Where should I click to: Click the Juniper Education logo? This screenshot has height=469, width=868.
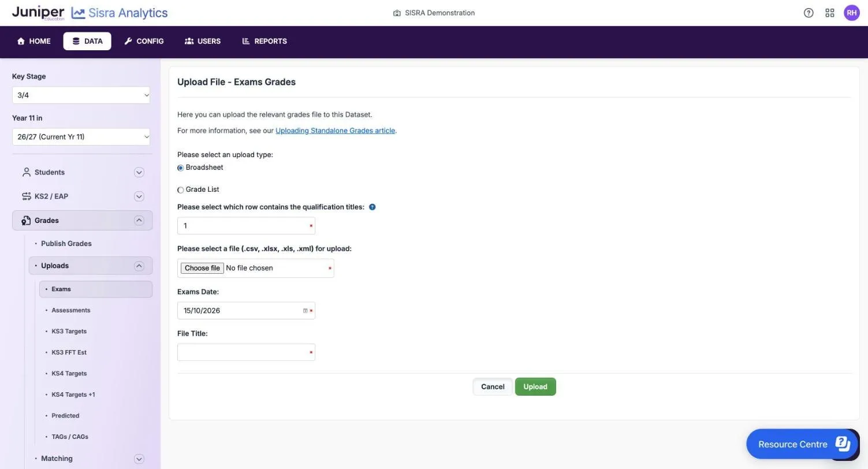pyautogui.click(x=38, y=13)
